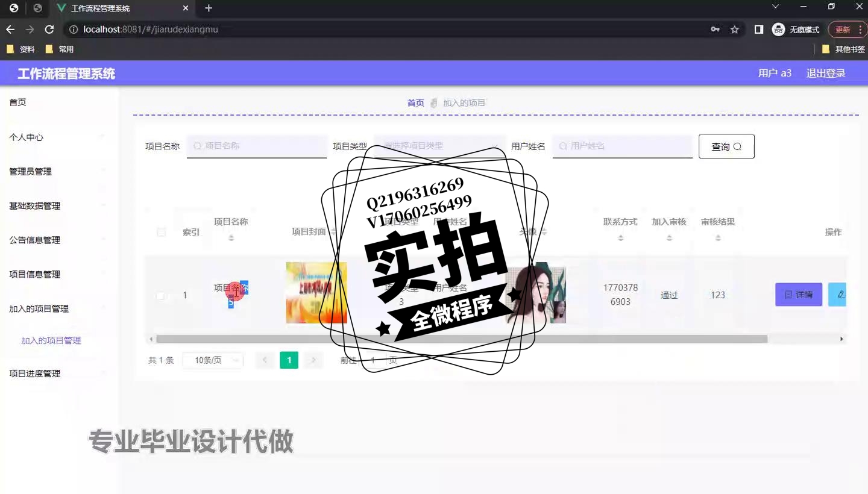Open the tab search chevron
Screen dimensions: 868x494
[776, 7]
